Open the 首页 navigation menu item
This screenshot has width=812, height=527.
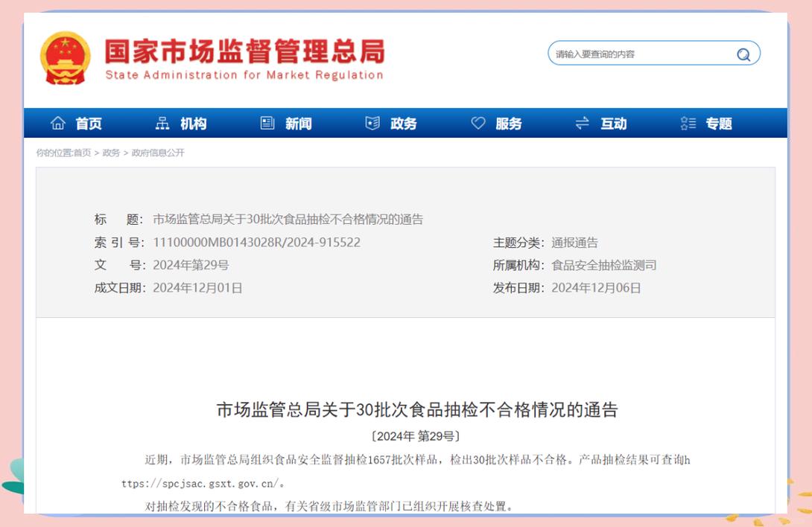pos(89,124)
